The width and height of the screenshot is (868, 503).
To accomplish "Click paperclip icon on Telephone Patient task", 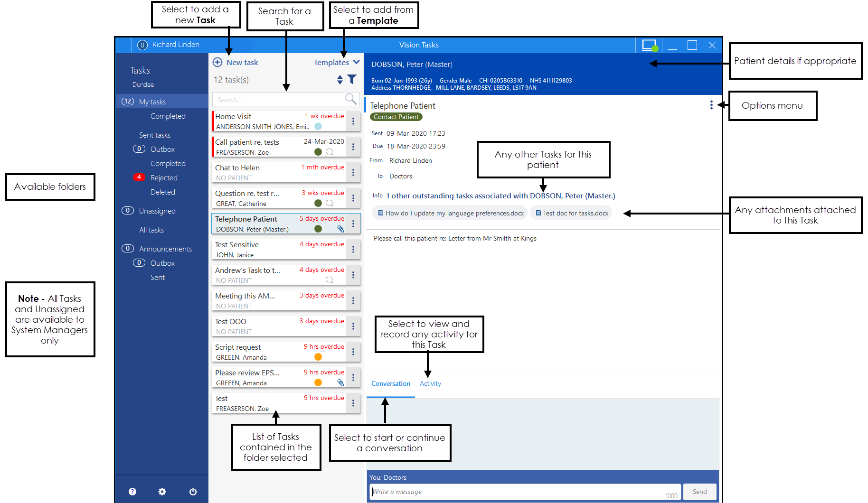I will coord(340,229).
